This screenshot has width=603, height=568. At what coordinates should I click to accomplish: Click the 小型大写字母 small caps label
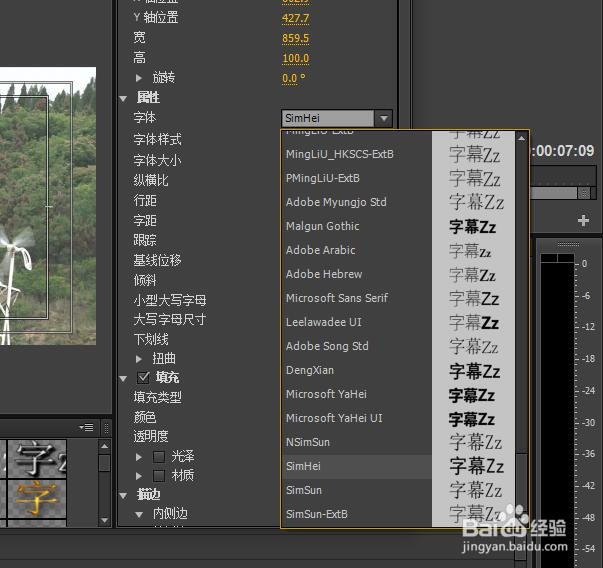tap(170, 300)
